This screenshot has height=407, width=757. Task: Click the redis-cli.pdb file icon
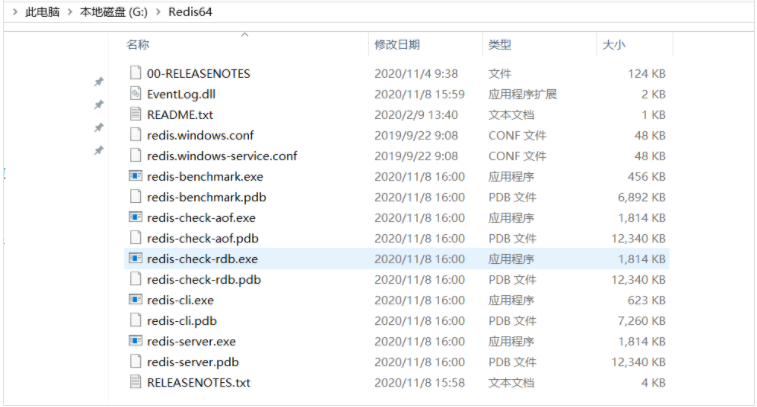(136, 320)
